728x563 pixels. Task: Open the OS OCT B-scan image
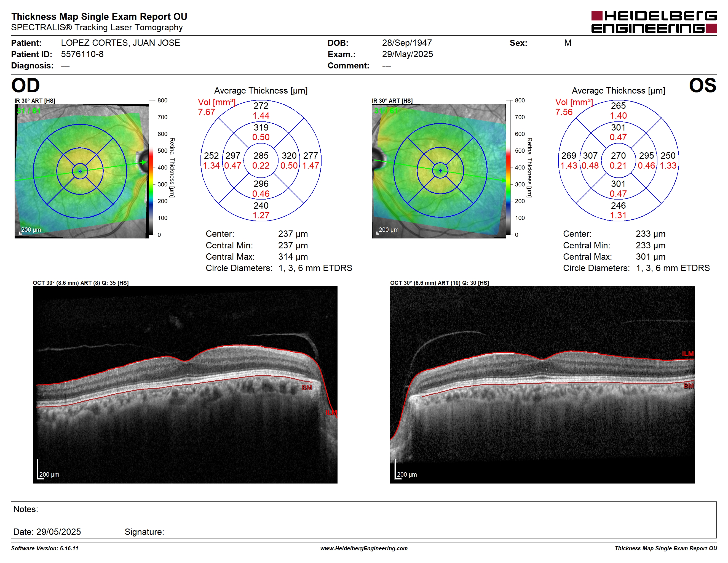[542, 384]
